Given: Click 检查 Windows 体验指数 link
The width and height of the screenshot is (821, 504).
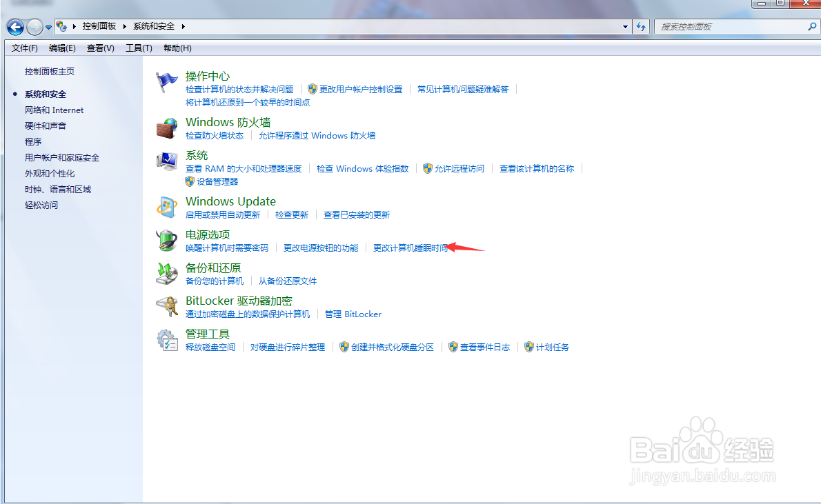Looking at the screenshot, I should point(362,168).
